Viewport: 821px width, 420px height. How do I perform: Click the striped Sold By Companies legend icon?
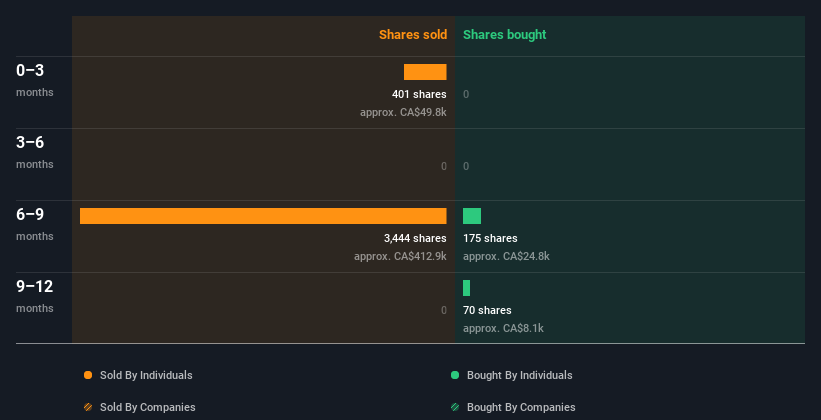pos(88,407)
